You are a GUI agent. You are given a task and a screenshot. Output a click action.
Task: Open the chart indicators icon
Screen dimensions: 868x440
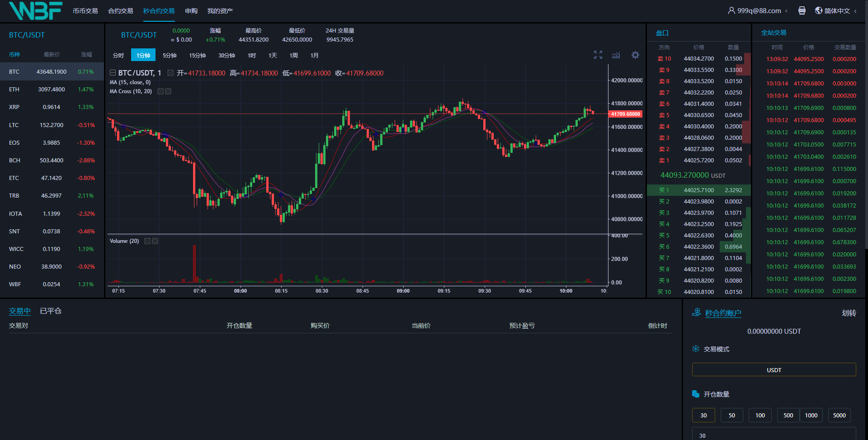pyautogui.click(x=616, y=55)
